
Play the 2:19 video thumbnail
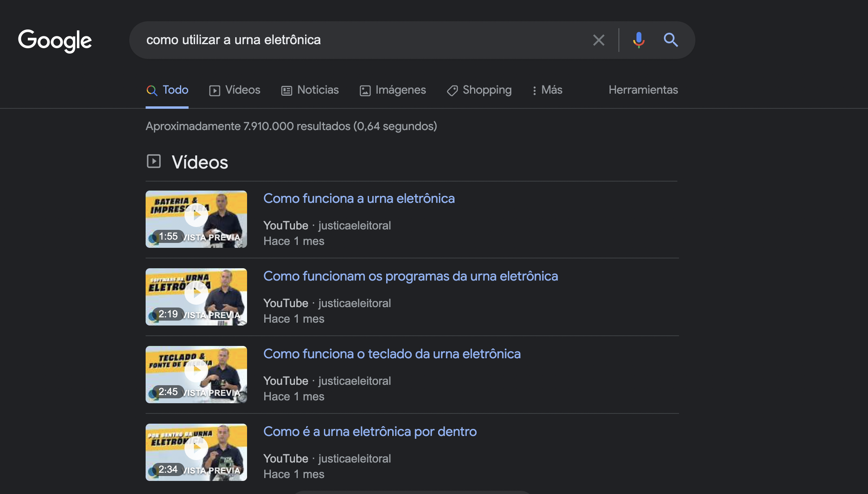coord(196,297)
